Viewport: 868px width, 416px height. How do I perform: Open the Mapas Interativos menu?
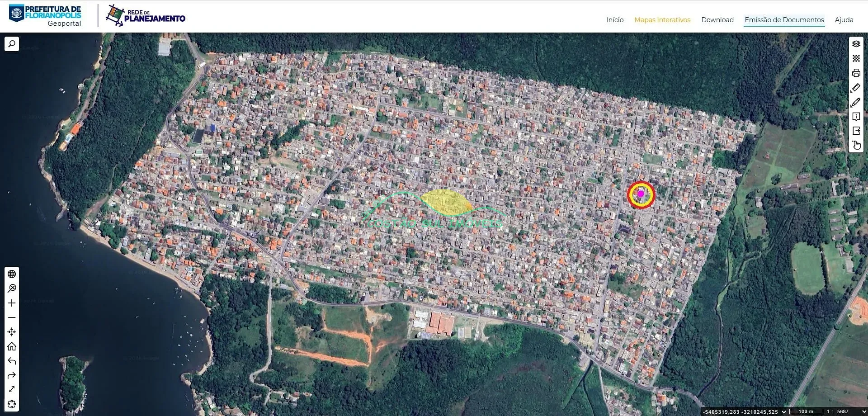coord(662,20)
